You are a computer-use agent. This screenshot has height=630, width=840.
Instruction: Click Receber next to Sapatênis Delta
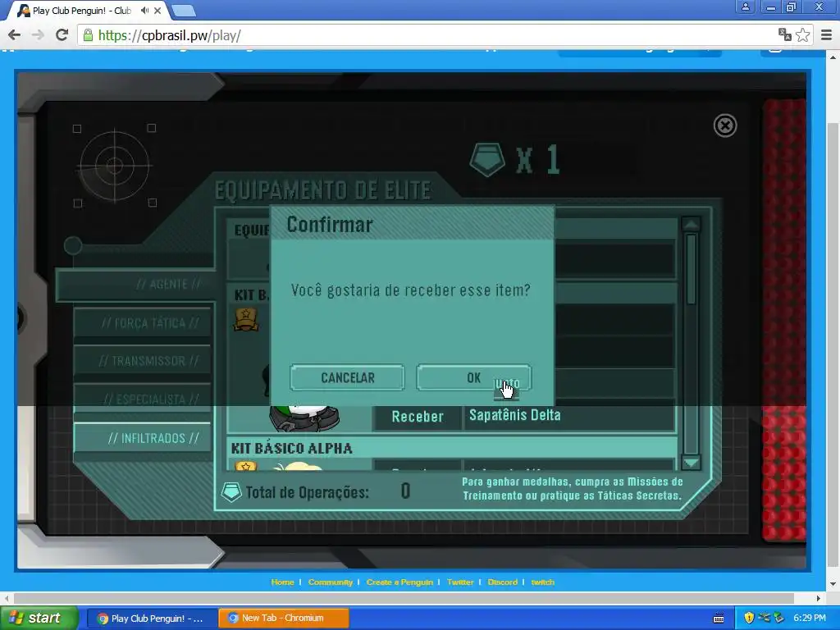tap(418, 417)
